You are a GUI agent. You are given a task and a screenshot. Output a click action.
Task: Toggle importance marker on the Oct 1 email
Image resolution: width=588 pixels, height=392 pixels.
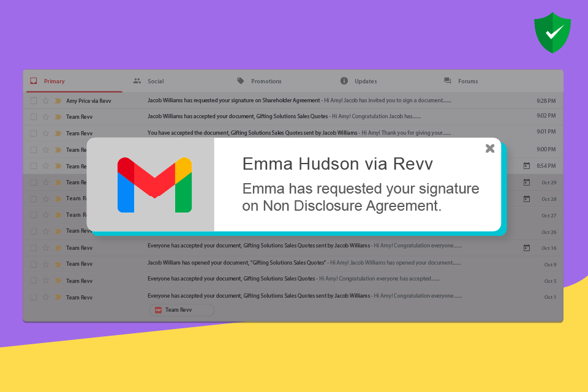pyautogui.click(x=58, y=297)
